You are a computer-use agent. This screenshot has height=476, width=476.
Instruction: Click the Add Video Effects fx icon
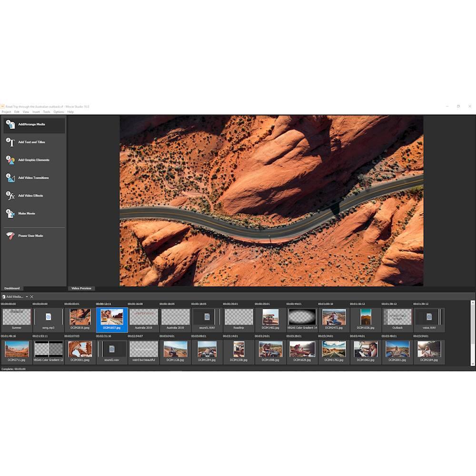(10, 196)
